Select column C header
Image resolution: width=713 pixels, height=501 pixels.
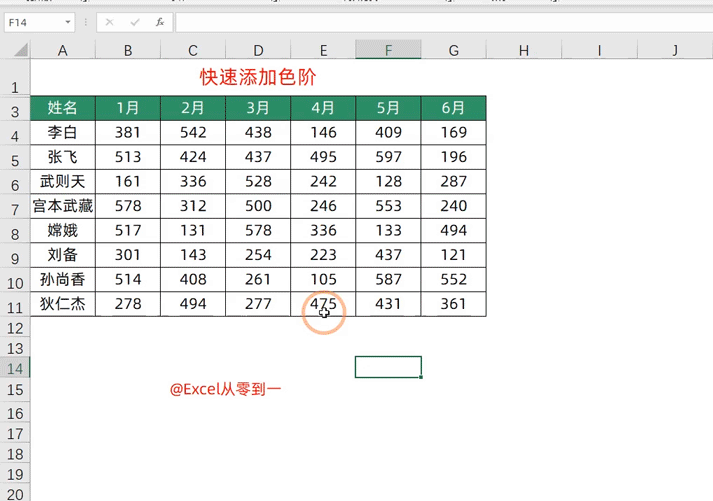[193, 50]
